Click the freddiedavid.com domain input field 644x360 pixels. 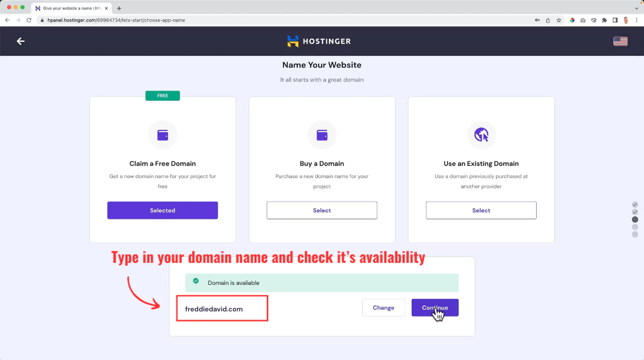point(222,308)
